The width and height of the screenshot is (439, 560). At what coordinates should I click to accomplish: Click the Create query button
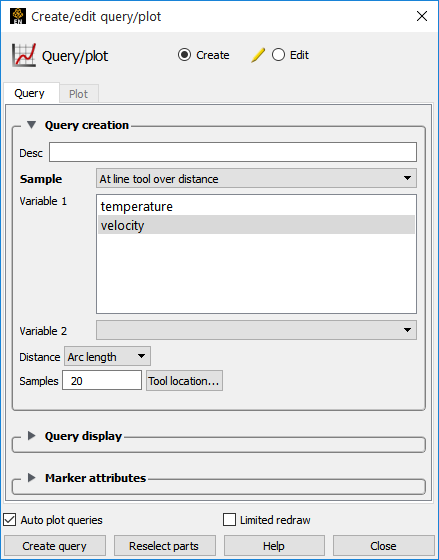click(55, 546)
